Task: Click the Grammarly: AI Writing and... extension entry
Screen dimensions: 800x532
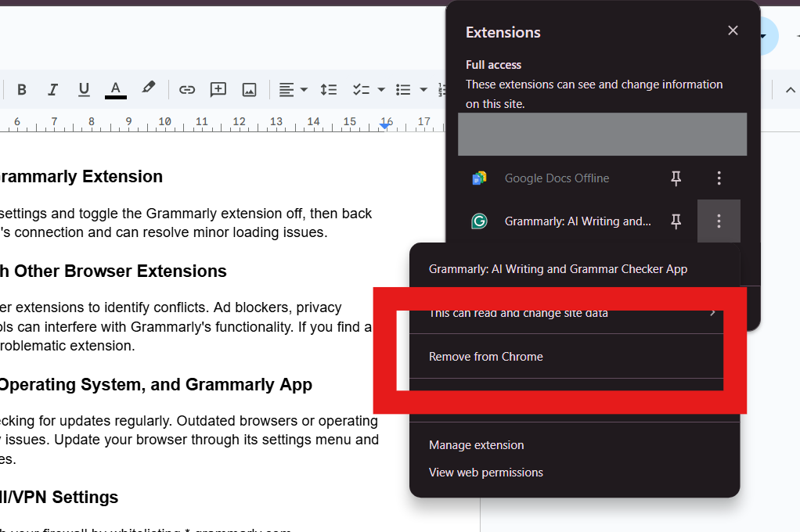Action: [578, 221]
